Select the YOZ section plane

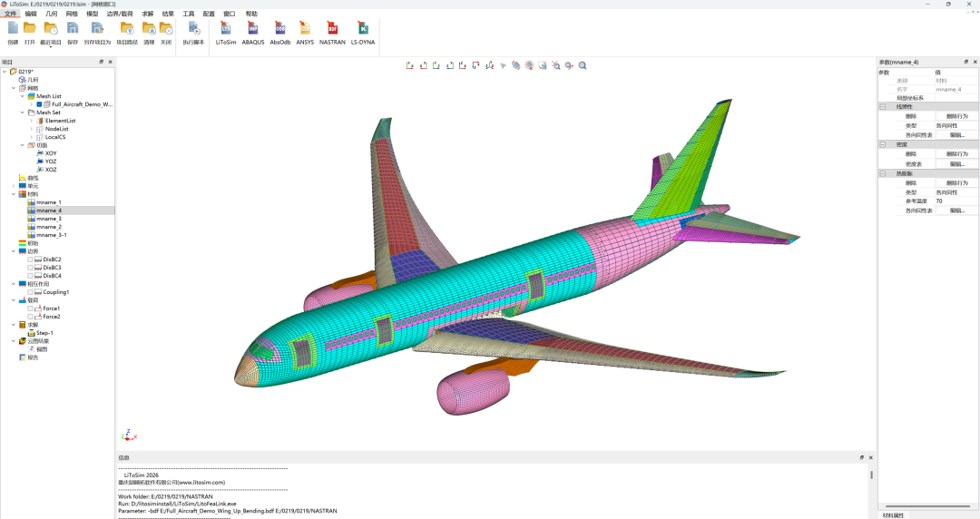[51, 162]
